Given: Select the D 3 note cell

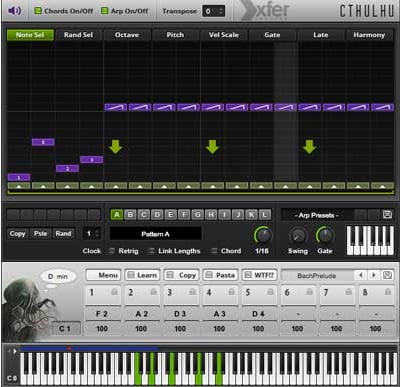Looking at the screenshot, I should [x=180, y=314].
